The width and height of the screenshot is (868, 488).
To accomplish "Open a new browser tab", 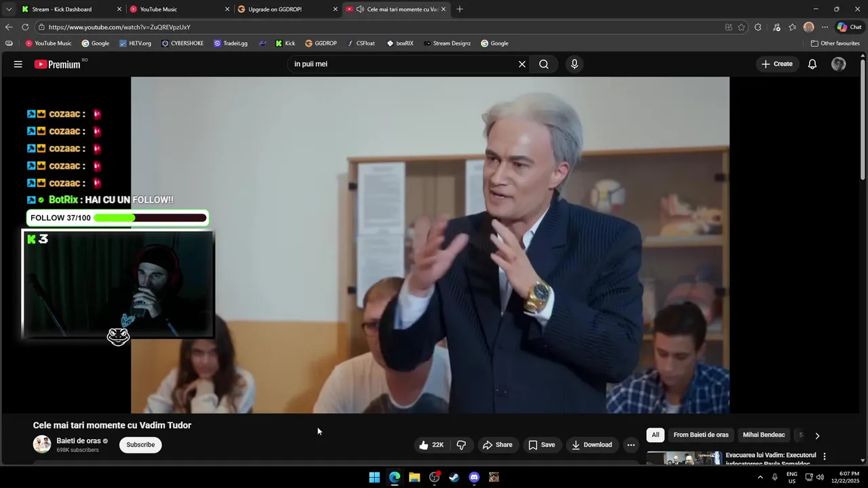I will tap(460, 9).
